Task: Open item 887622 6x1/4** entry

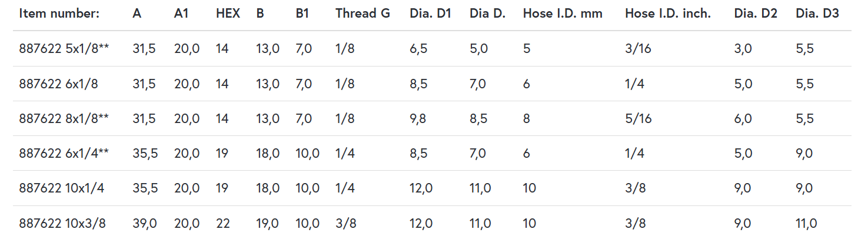Action: (64, 154)
